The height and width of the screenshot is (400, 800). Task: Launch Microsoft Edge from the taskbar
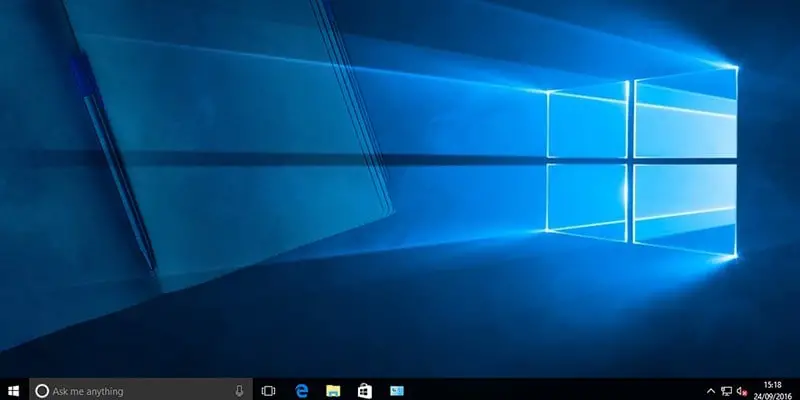pos(302,391)
